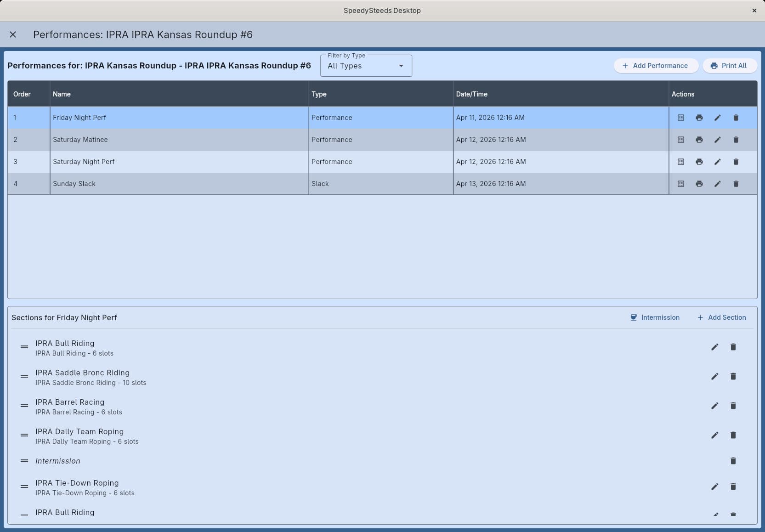Open sections list for Sunday Slack row
765x532 pixels.
(681, 184)
